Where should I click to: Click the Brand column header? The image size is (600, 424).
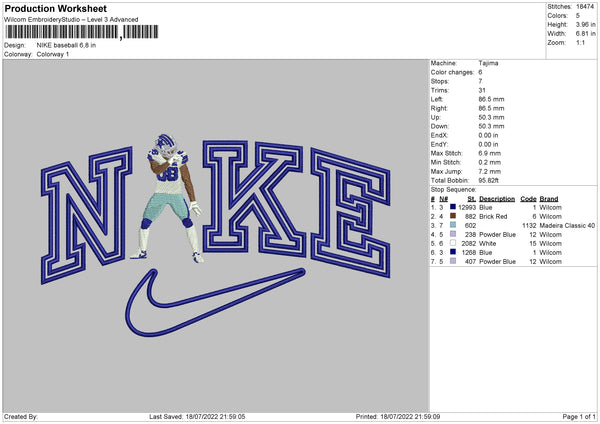[x=549, y=199]
